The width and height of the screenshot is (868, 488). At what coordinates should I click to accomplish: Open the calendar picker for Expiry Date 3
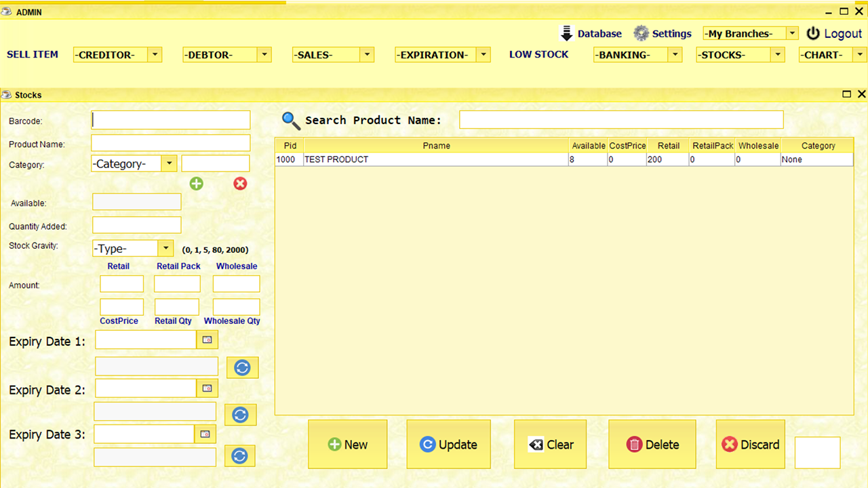[x=205, y=434]
